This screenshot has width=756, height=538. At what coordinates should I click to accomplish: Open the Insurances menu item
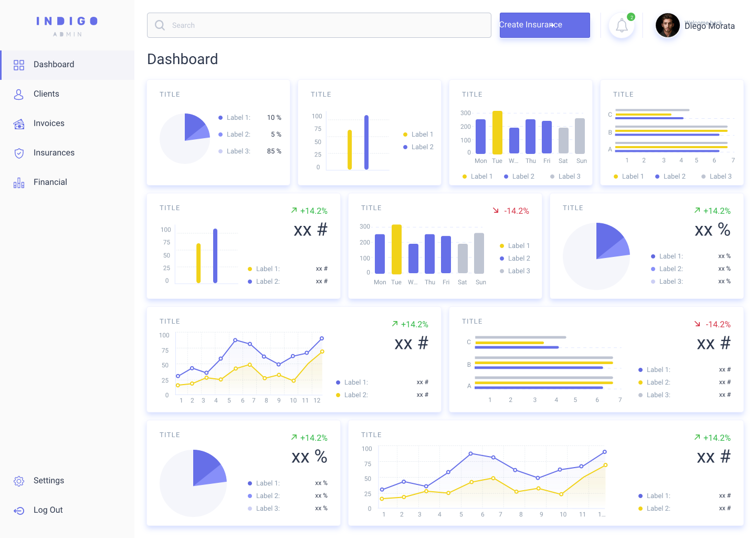coord(67,153)
